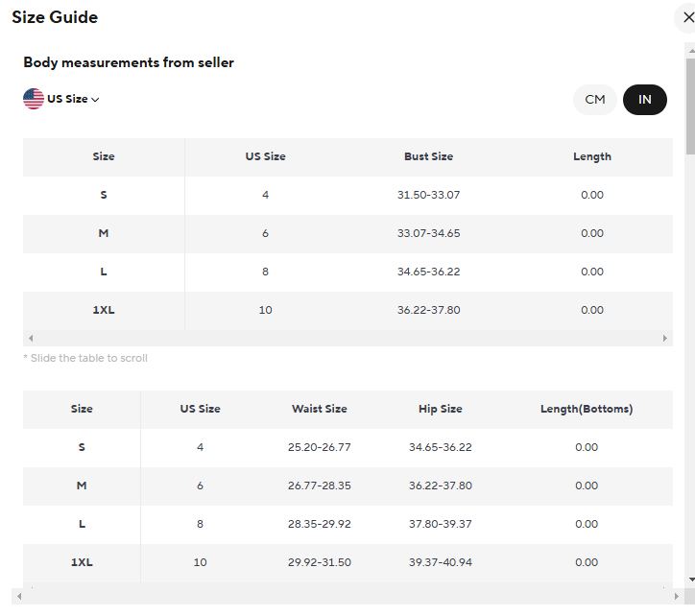Select hip value 36.22-37.80 in the M row

[441, 486]
